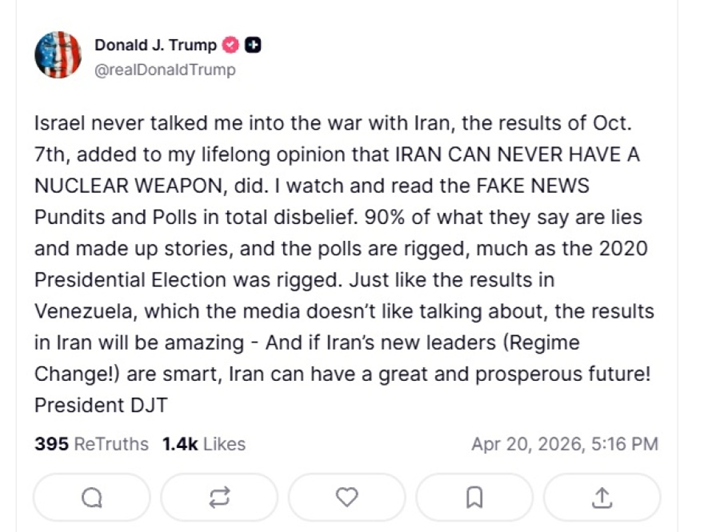Image resolution: width=704 pixels, height=532 pixels.
Task: View the 395 ReTruths list
Action: [91, 444]
